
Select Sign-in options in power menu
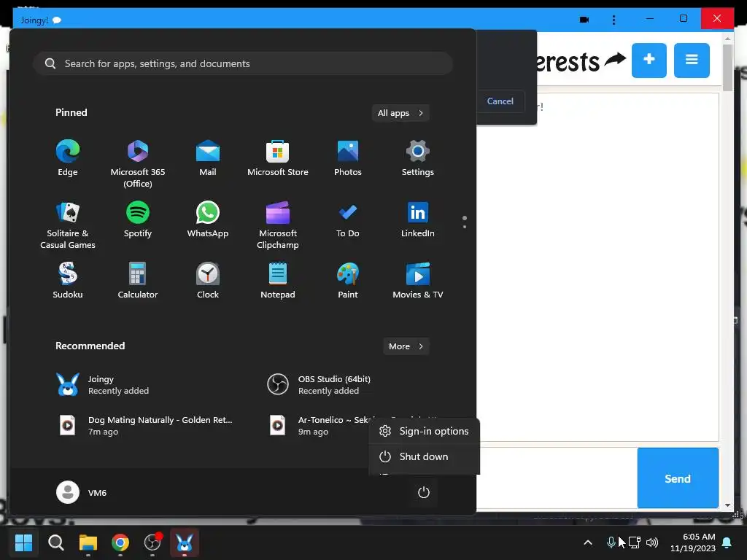coord(424,431)
